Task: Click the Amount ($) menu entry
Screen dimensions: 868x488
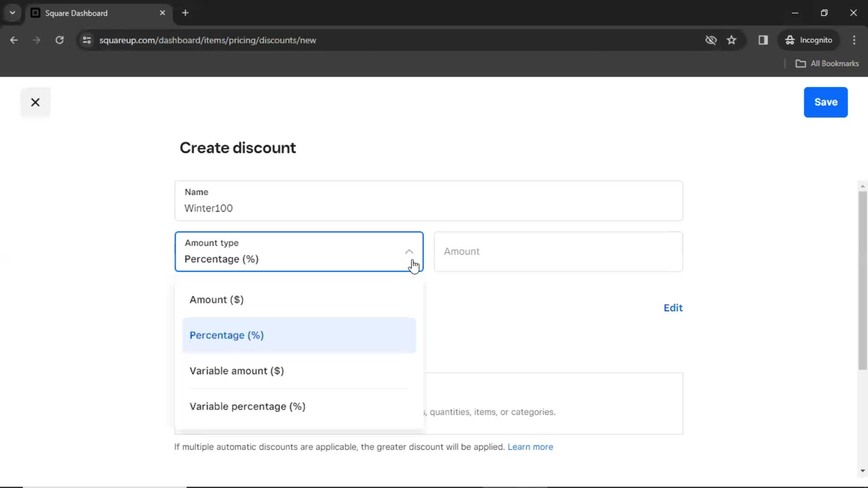Action: (x=217, y=299)
